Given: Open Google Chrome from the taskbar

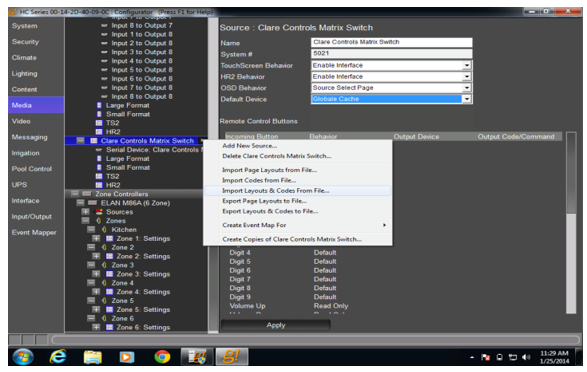Looking at the screenshot, I should (x=162, y=357).
